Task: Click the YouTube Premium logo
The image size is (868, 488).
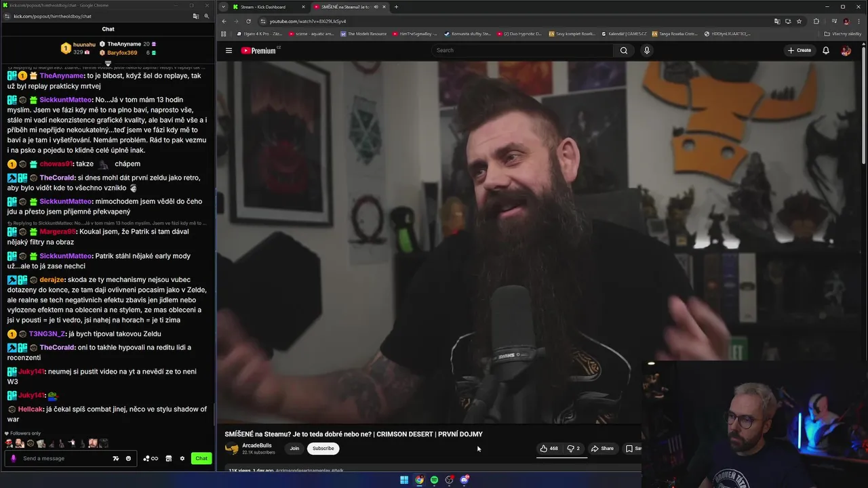Action: click(x=260, y=50)
